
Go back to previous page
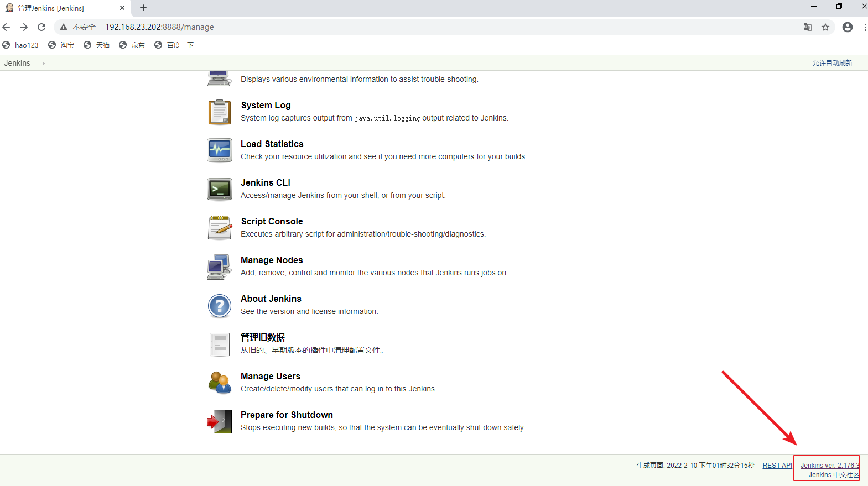coord(7,27)
